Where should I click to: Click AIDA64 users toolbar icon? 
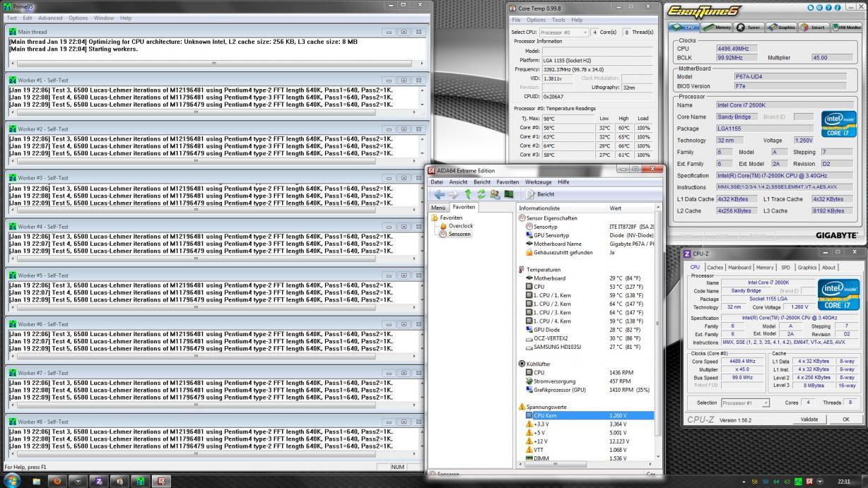495,194
